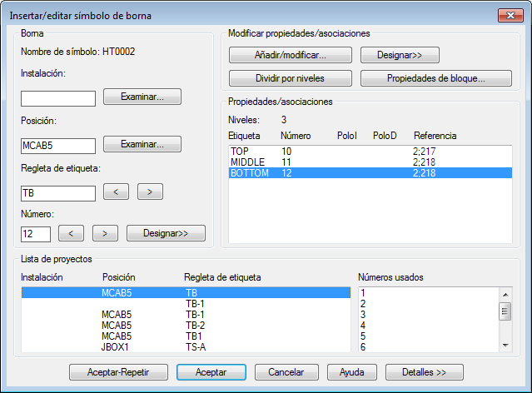The image size is (532, 393).
Task: Click the Etiqueta column header
Action: tap(244, 136)
